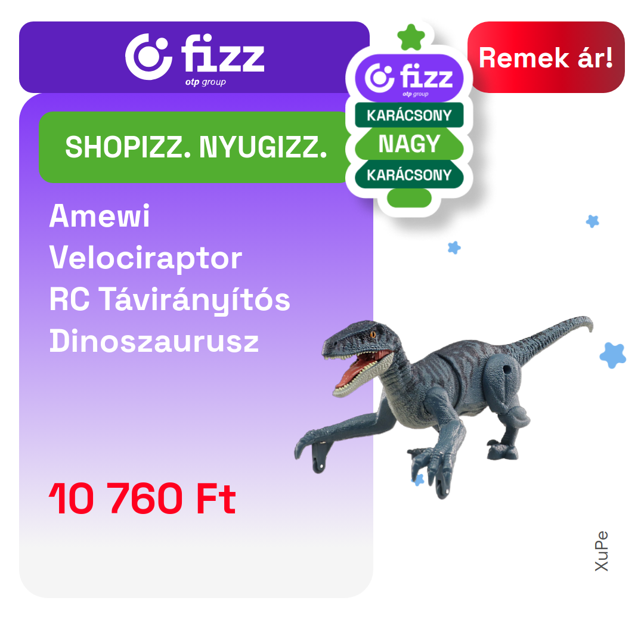644x644 pixels.
Task: Click the lower KARÁCSONY label on the tree
Action: pyautogui.click(x=409, y=175)
